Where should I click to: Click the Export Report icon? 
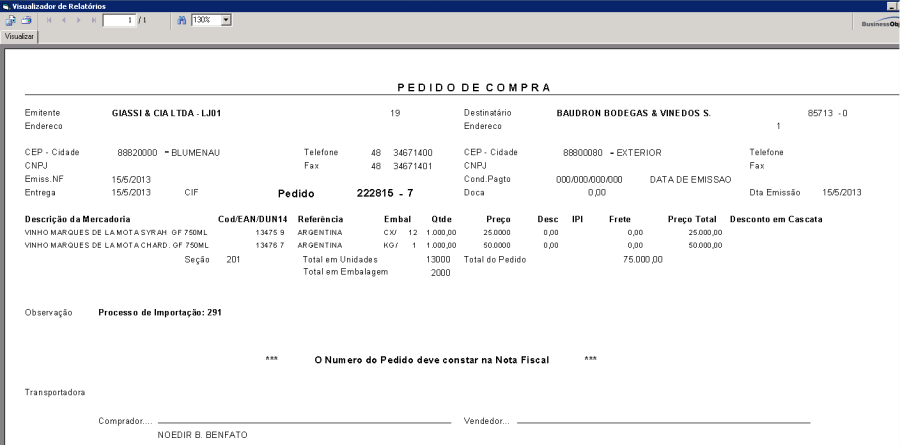[10, 20]
